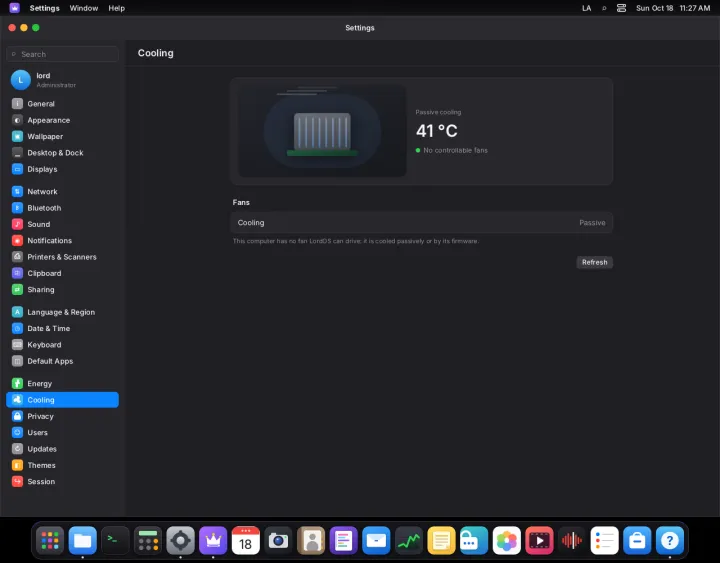Open Sharing settings
Image resolution: width=720 pixels, height=563 pixels.
[x=62, y=289]
